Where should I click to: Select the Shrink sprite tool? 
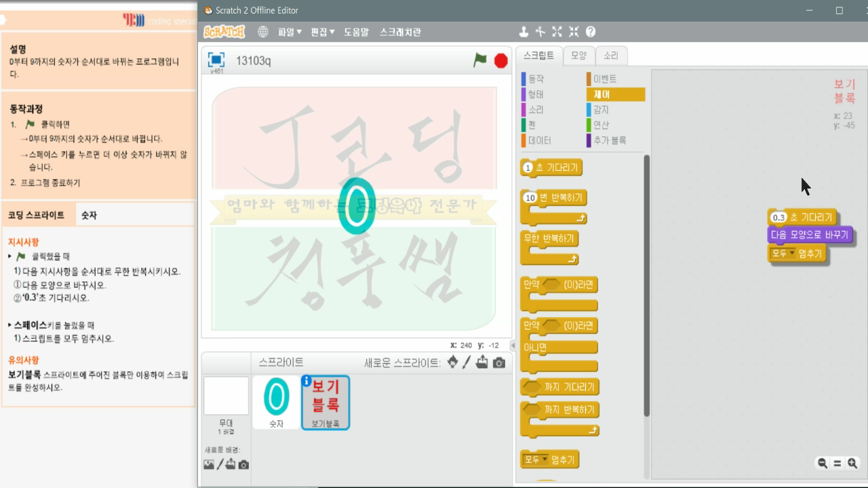point(574,31)
